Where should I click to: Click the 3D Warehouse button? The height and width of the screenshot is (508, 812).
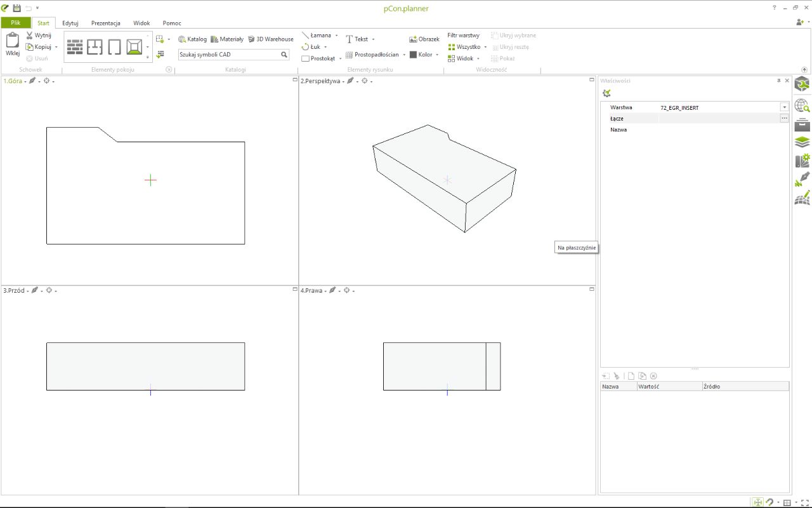tap(271, 39)
